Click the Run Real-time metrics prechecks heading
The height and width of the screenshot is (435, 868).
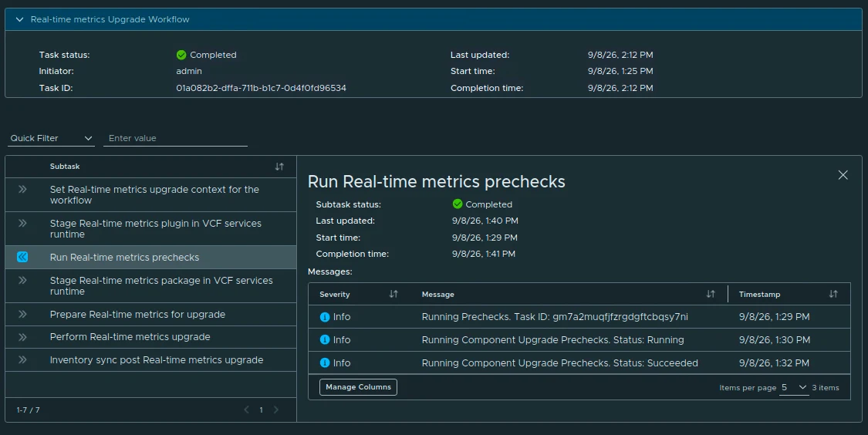[x=436, y=182]
